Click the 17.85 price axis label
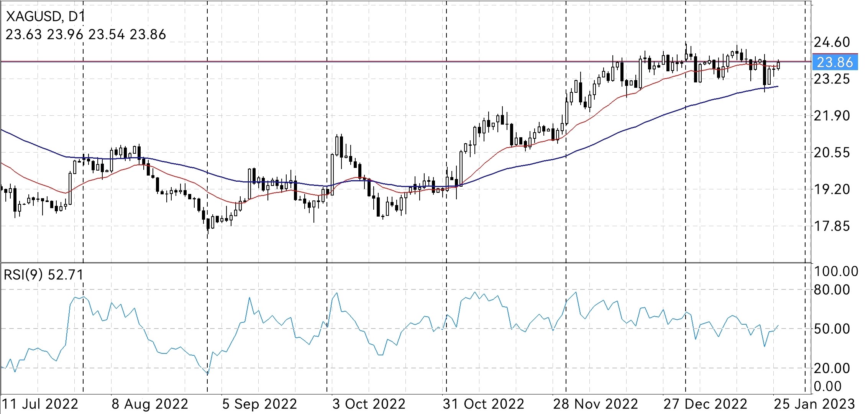868x414 pixels. [x=832, y=226]
